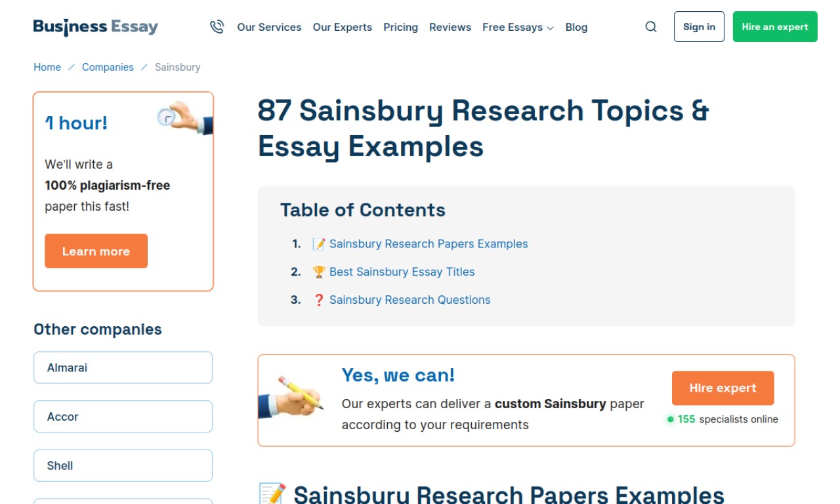The height and width of the screenshot is (504, 840).
Task: Go to Companies breadcrumb
Action: 108,67
